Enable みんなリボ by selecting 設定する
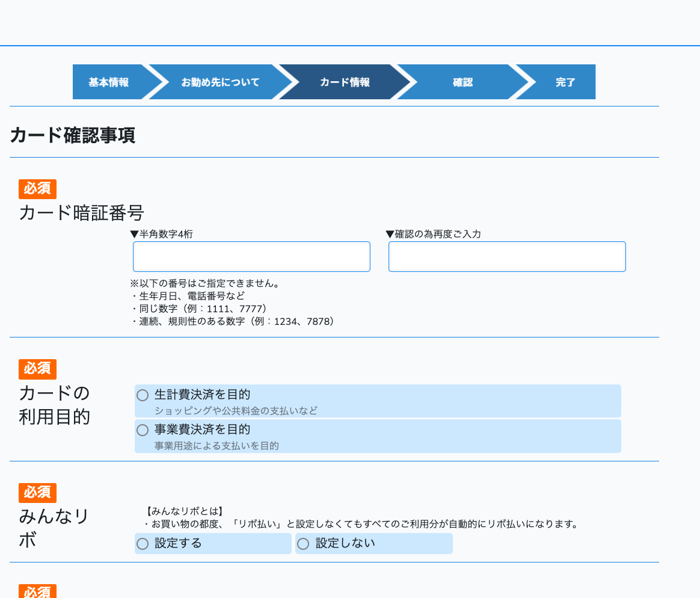This screenshot has height=598, width=700. pyautogui.click(x=143, y=544)
